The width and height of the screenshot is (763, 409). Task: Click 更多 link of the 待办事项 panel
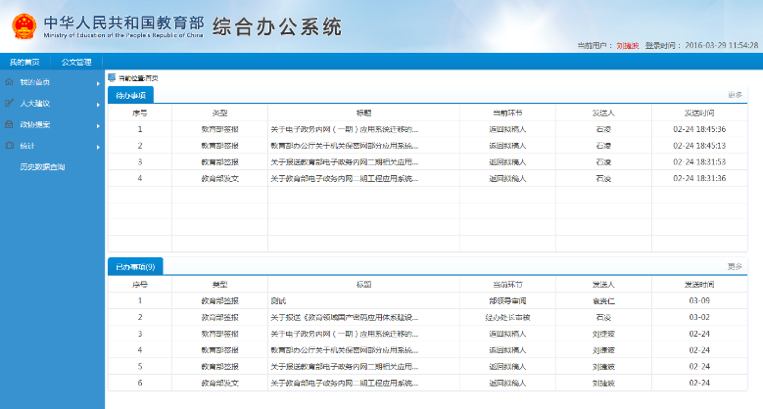tap(735, 95)
